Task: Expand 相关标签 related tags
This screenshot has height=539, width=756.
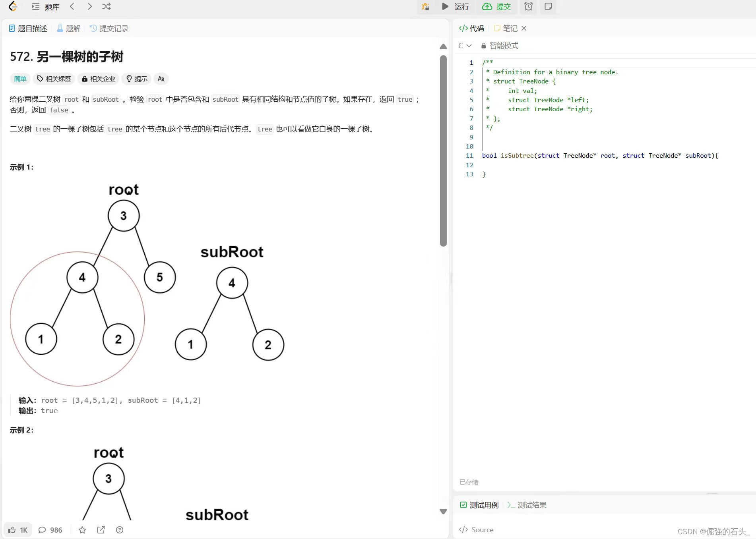Action: (x=54, y=79)
